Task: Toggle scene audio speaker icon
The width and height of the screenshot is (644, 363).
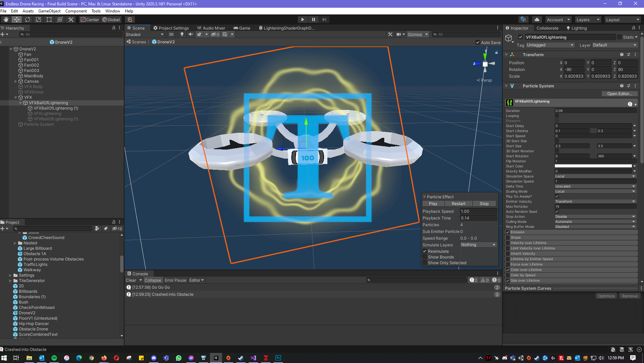Action: point(191,34)
